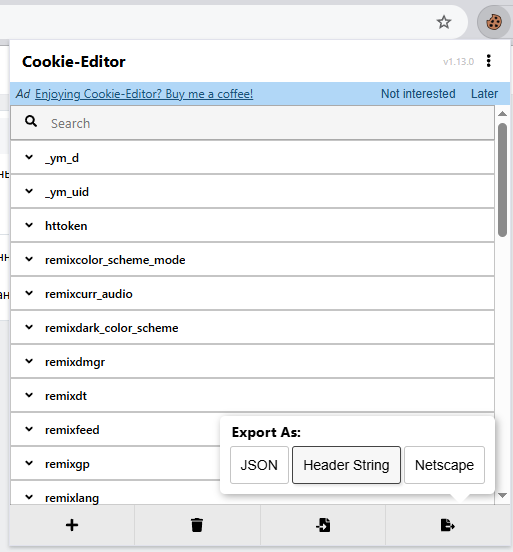Screen dimensions: 513x552
Task: Dismiss ad with Not interested
Action: pyautogui.click(x=418, y=94)
